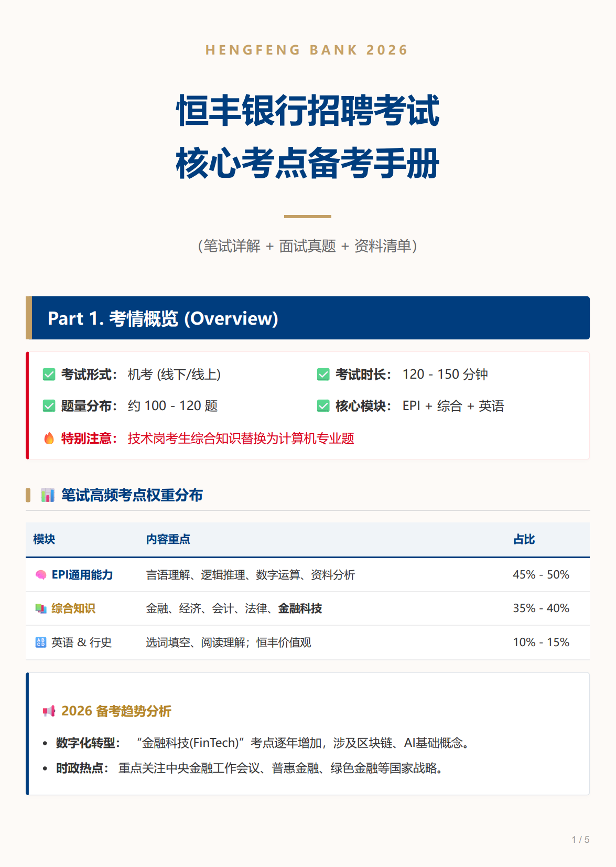Select the 占比 table column header

524,539
